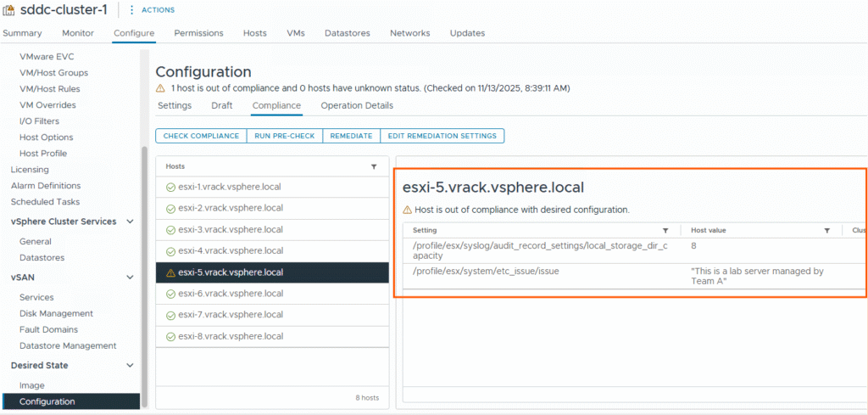This screenshot has width=868, height=415.
Task: Switch to the Monitor tab
Action: tap(78, 33)
